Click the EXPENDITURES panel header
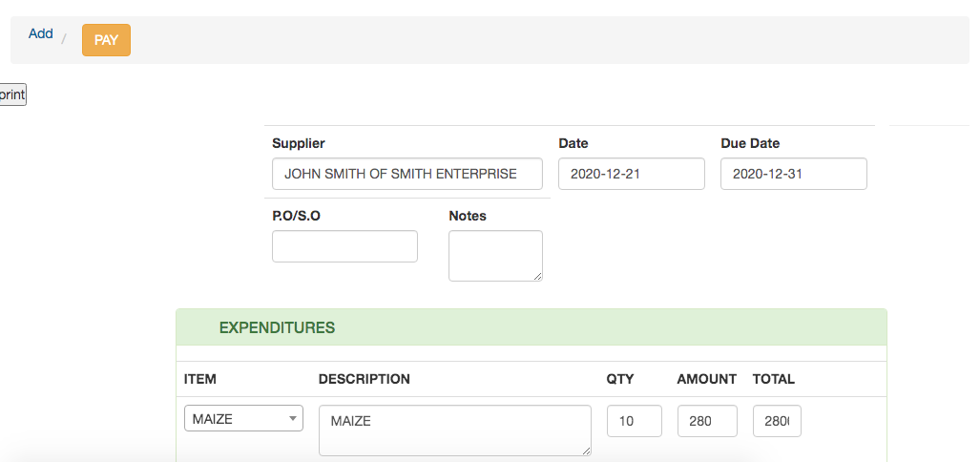This screenshot has width=980, height=462. (277, 327)
